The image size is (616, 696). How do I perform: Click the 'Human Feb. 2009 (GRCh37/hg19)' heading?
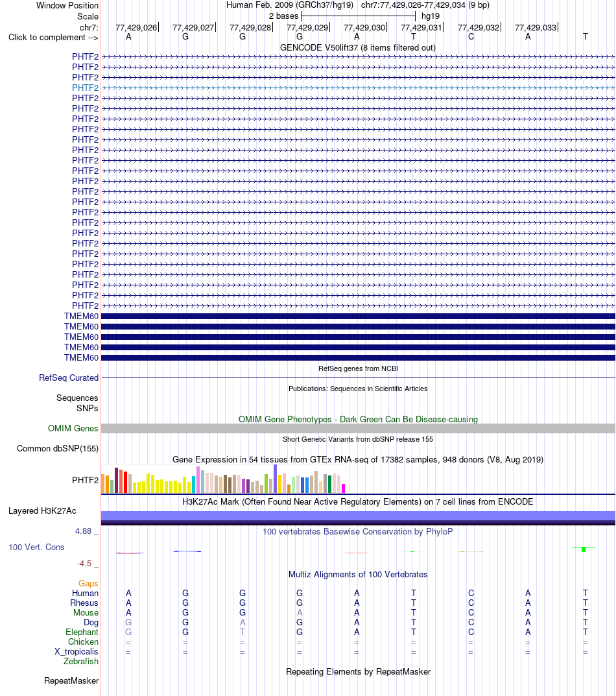point(290,5)
